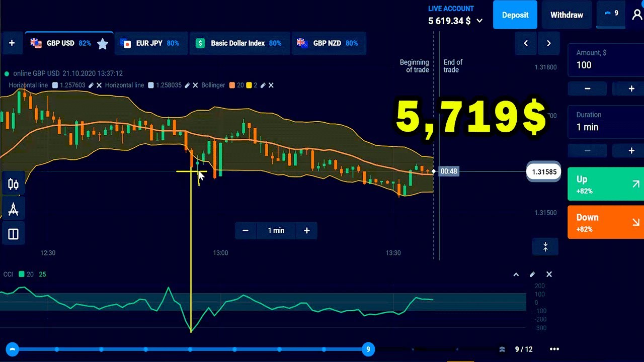Click Bollinger indicator name label
The image size is (644, 362).
[x=213, y=85]
